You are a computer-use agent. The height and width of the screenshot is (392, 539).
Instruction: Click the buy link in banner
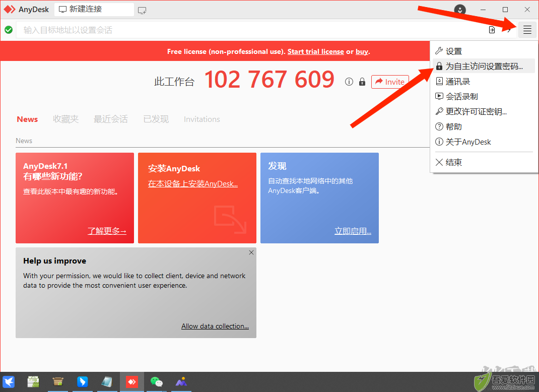tap(362, 51)
